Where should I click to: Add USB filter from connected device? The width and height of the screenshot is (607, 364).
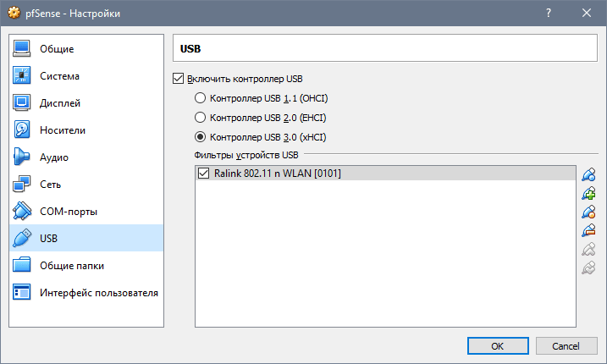click(588, 193)
